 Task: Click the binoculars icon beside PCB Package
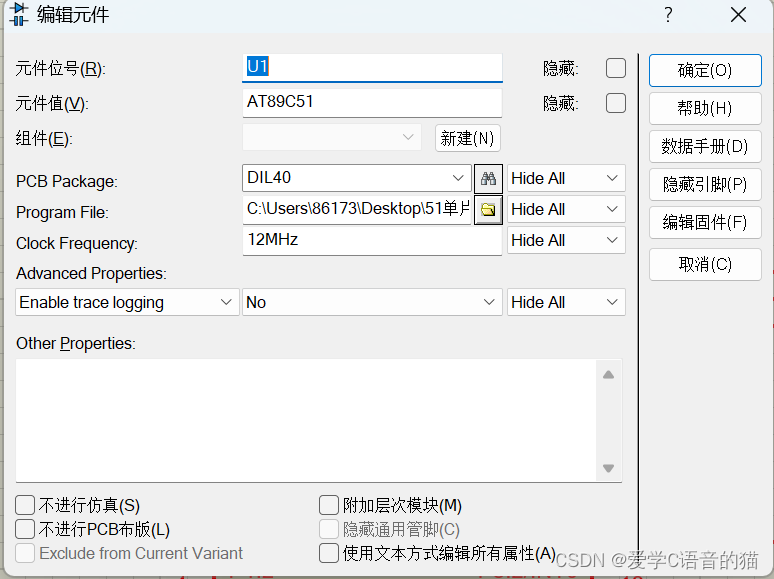488,179
